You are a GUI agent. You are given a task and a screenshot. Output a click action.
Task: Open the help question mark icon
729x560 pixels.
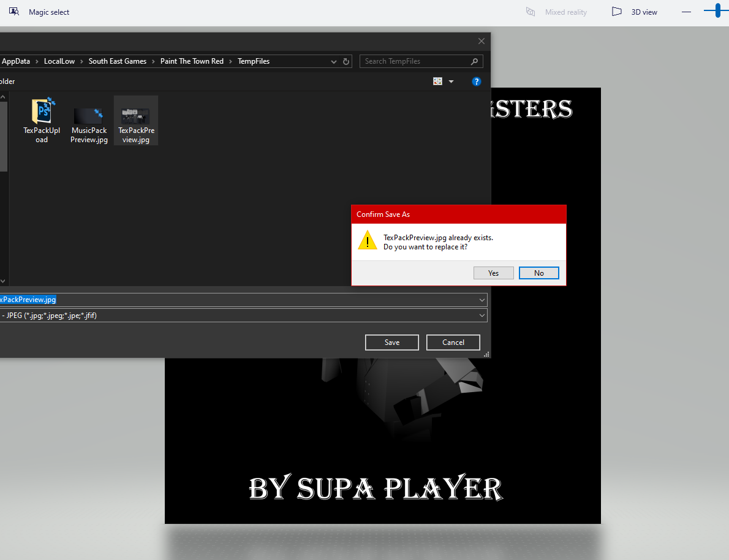click(476, 81)
